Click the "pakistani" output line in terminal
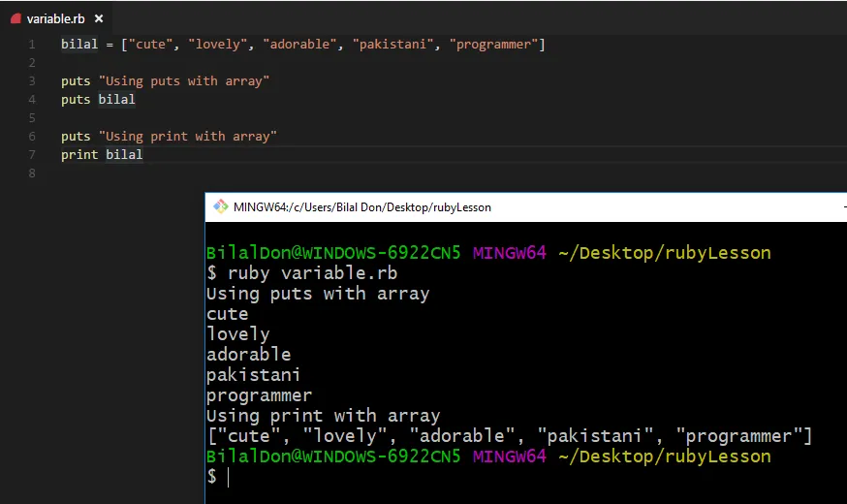Screen dimensions: 847x504 pyautogui.click(x=253, y=375)
